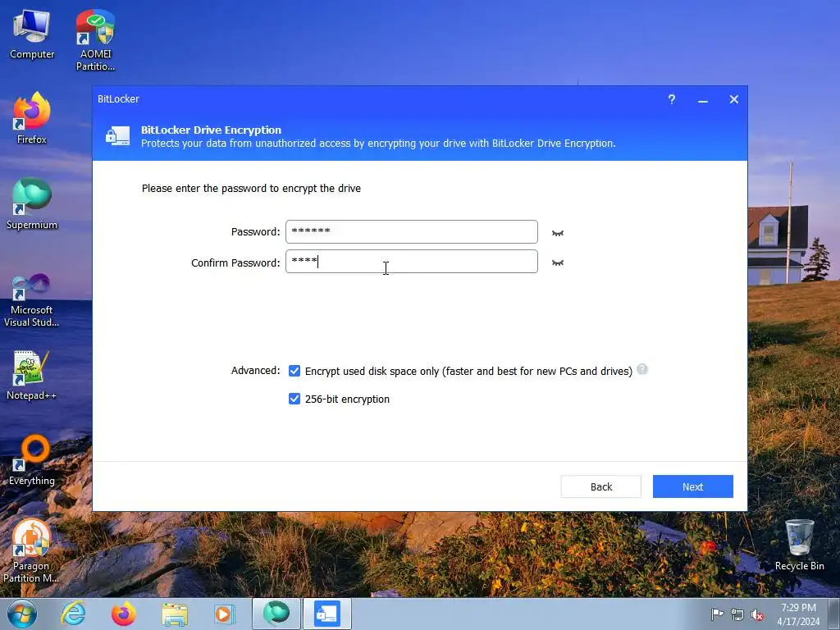Image resolution: width=840 pixels, height=630 pixels.
Task: Show password with eye icon beside Password field
Action: tap(558, 233)
